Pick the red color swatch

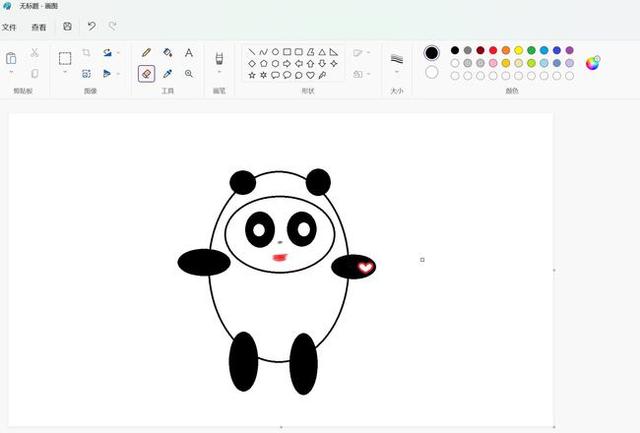(x=493, y=50)
